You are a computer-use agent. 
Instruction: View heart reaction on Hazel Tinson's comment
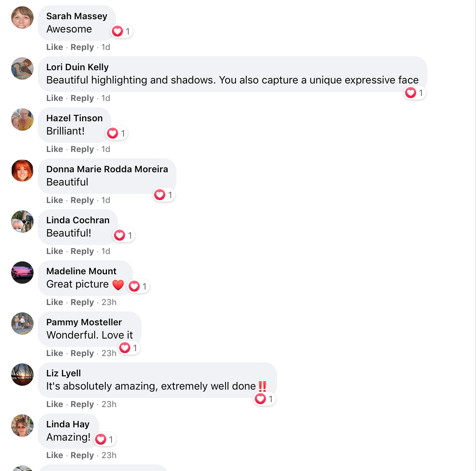pyautogui.click(x=117, y=133)
